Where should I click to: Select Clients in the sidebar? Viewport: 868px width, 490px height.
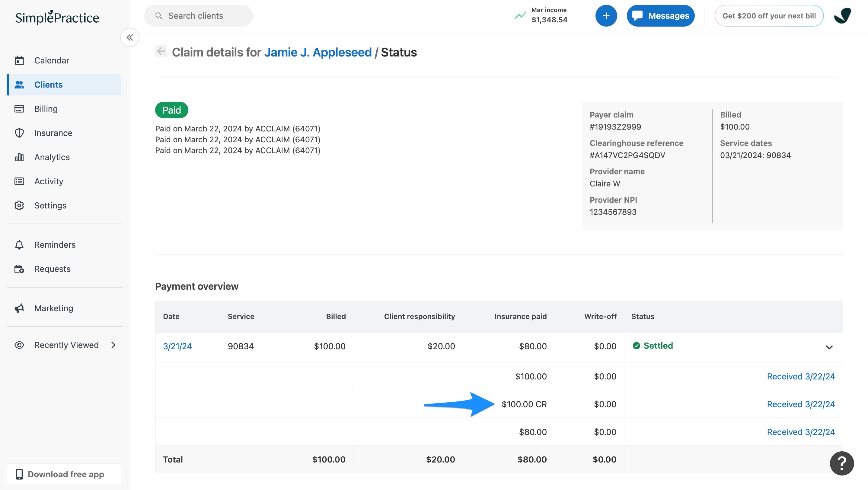point(64,85)
